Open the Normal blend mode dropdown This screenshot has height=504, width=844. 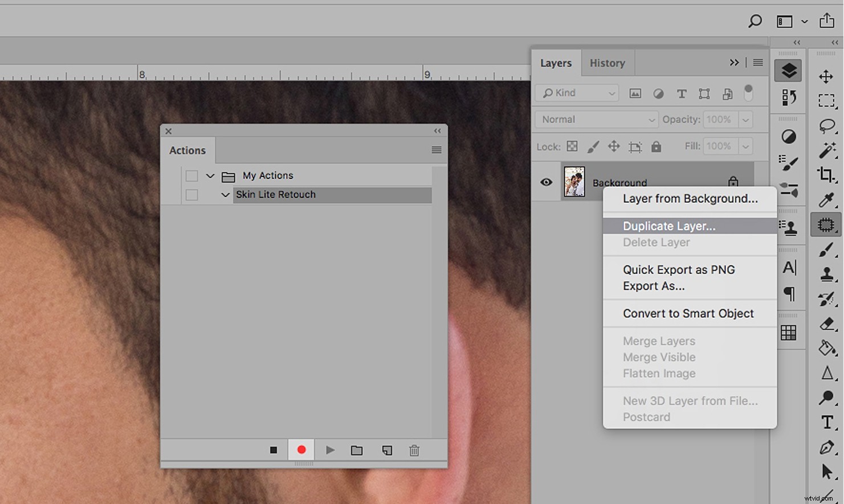[596, 120]
